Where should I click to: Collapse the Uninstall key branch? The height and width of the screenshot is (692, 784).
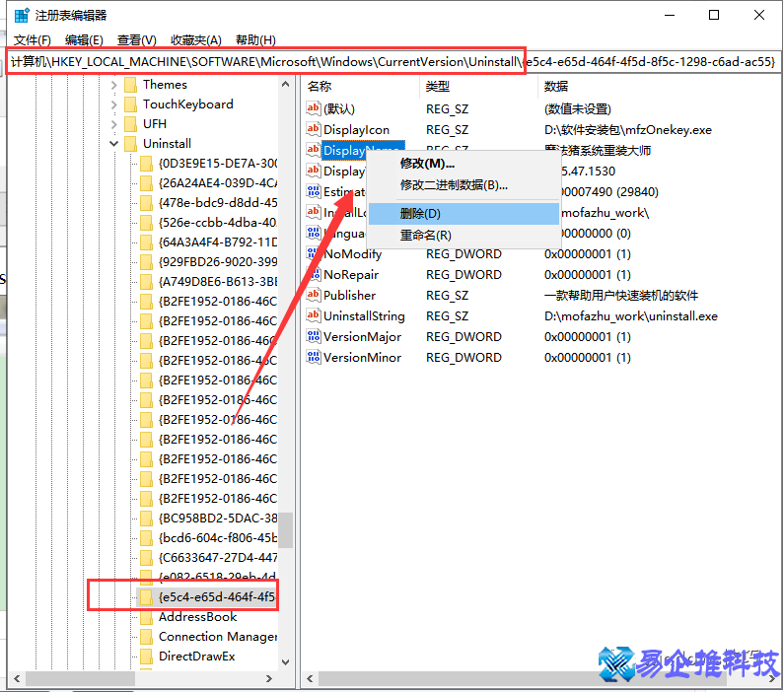tap(114, 144)
